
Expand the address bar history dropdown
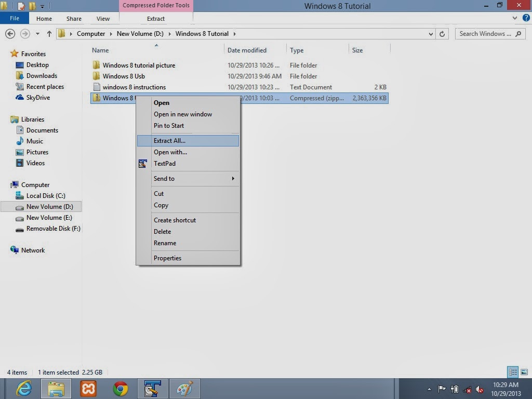431,34
